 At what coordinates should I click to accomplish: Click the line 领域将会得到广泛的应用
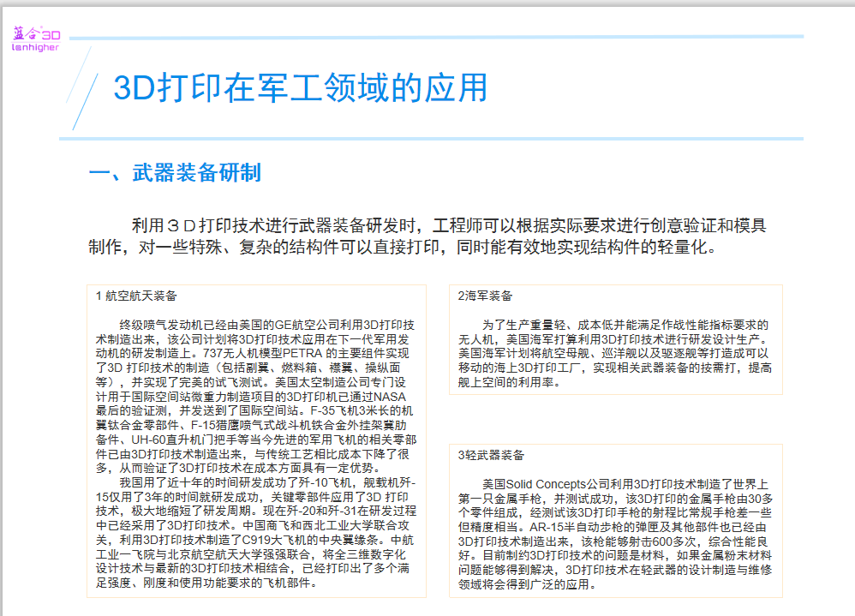527,584
